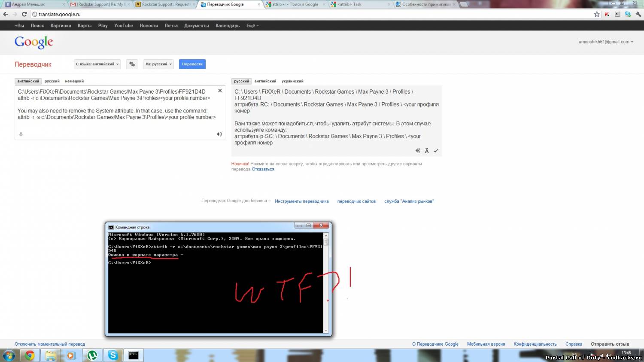The image size is (644, 362).
Task: Open source language dropdown 'С языка: английский'
Action: click(97, 64)
